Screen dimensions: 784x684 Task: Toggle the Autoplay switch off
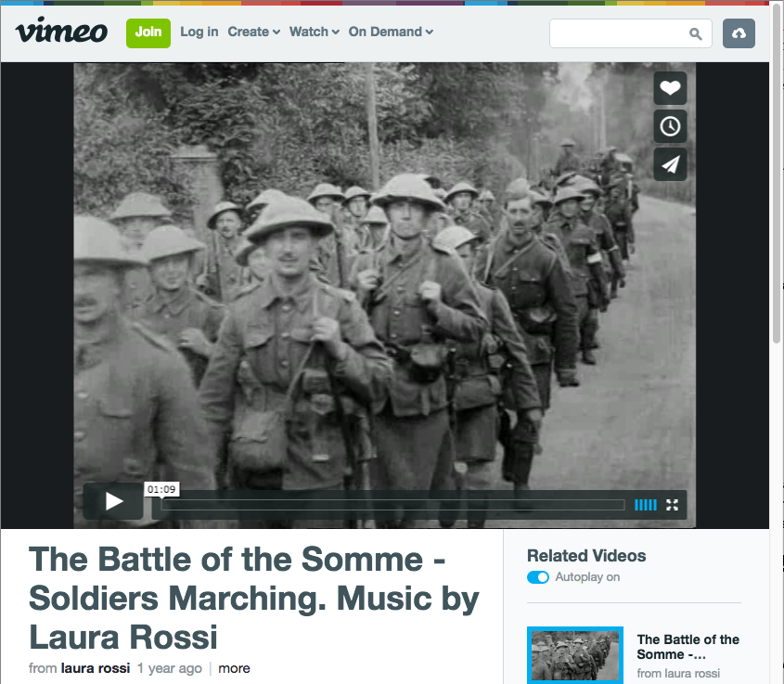click(538, 577)
